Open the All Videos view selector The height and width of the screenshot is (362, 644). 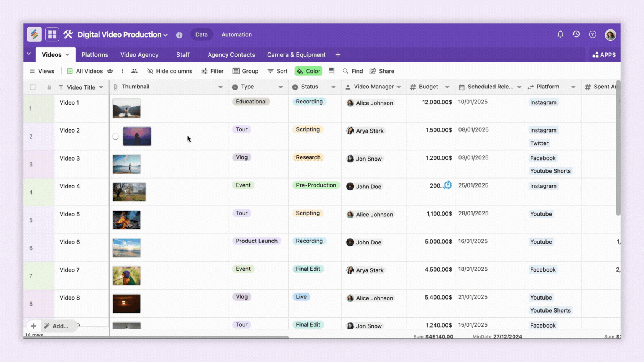pos(89,71)
